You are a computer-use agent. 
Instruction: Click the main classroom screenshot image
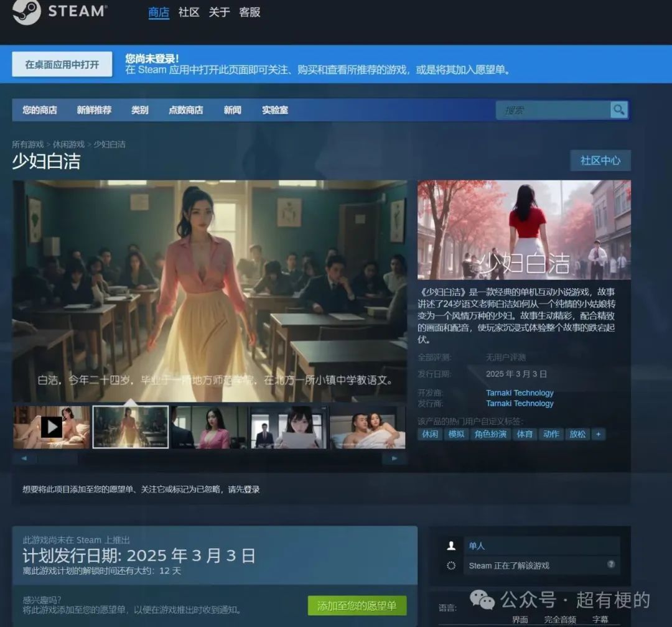tap(210, 291)
